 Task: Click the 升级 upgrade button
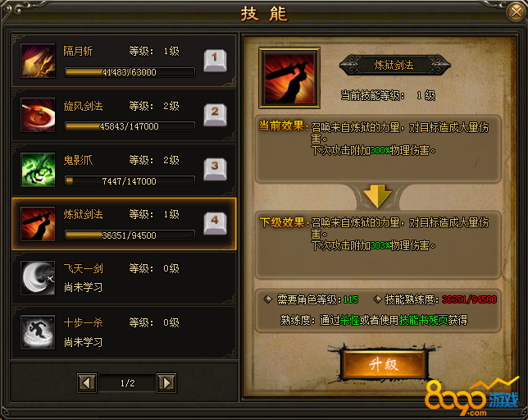coord(384,365)
